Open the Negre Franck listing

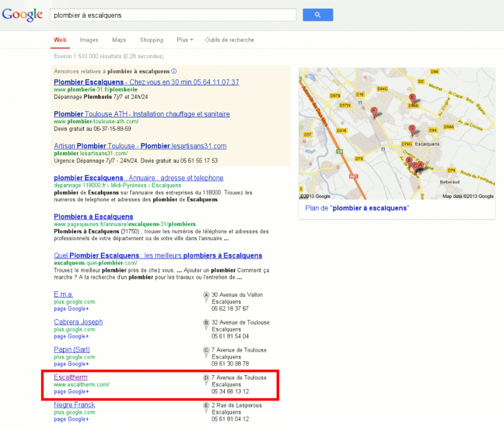click(74, 405)
